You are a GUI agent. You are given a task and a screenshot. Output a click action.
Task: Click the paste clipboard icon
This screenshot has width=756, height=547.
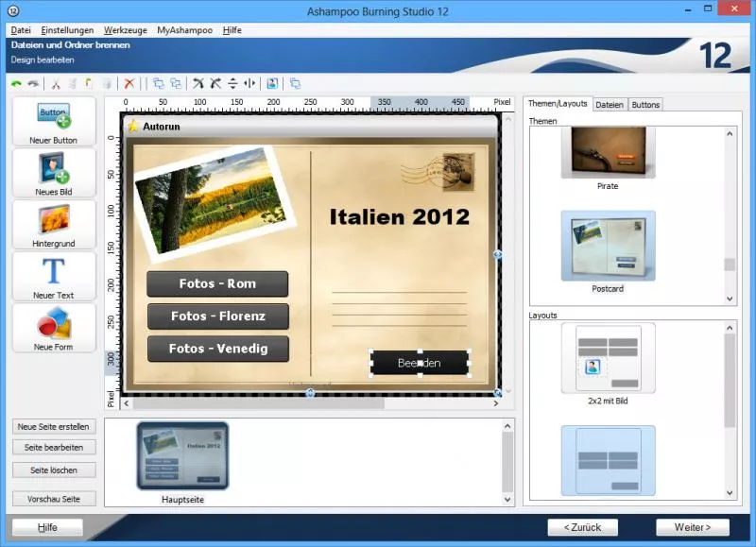click(x=89, y=84)
